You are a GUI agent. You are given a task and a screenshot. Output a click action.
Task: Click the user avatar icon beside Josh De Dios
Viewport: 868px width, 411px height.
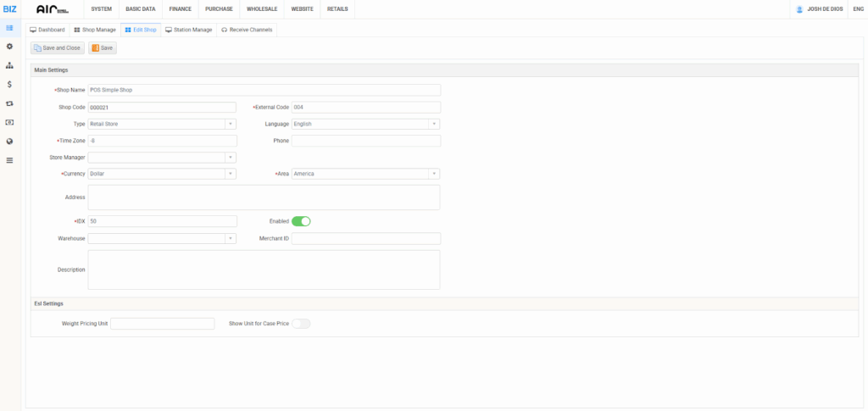coord(799,9)
